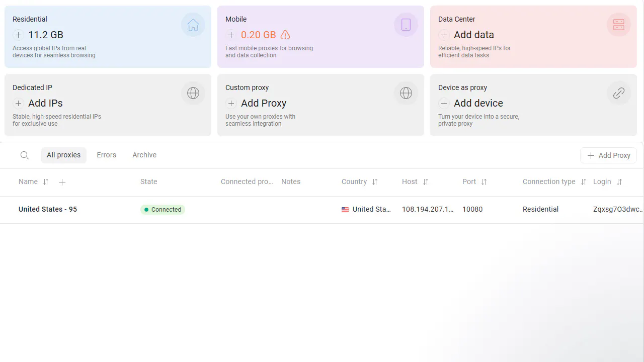The height and width of the screenshot is (362, 644).
Task: Click the Dedicated IP globe icon
Action: pos(193,93)
